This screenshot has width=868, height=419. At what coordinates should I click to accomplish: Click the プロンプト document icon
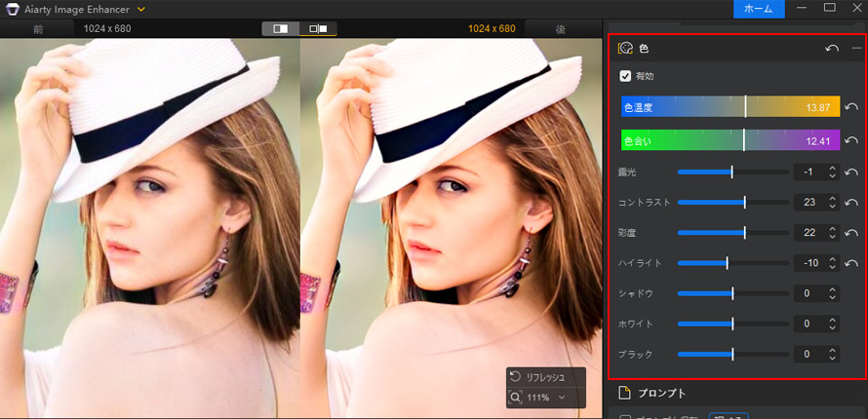click(x=624, y=393)
